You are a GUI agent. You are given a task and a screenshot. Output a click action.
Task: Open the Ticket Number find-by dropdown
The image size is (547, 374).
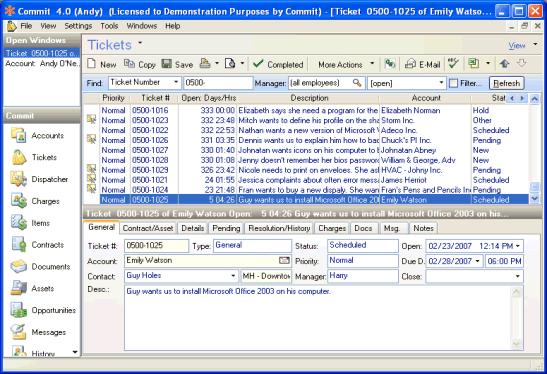[176, 83]
